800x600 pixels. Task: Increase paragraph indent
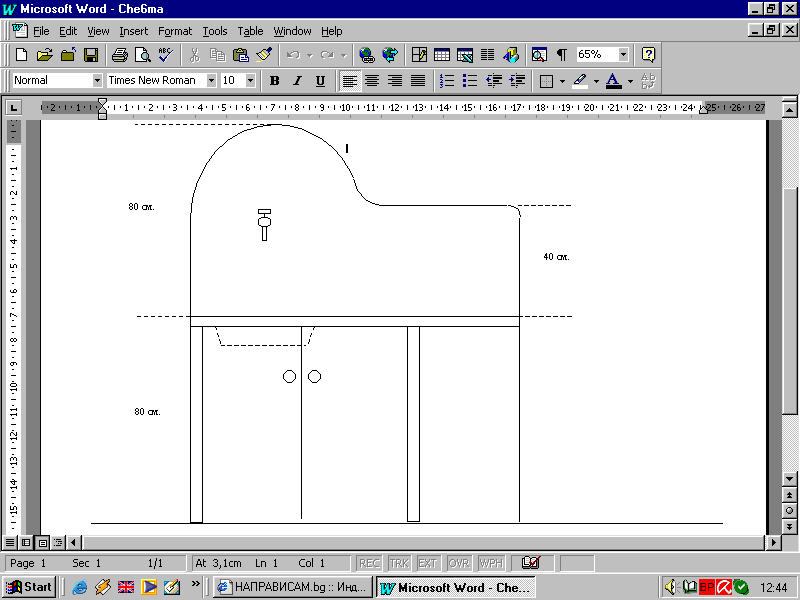tap(517, 81)
